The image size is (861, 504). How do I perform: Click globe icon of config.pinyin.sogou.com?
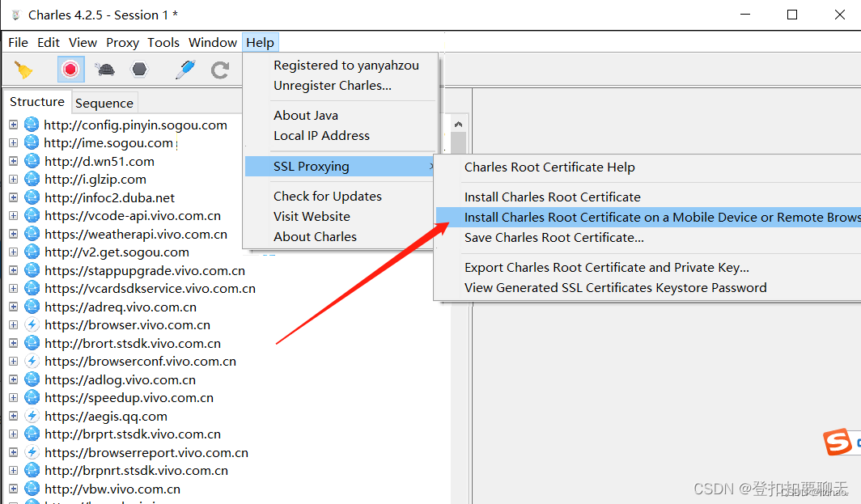pos(32,125)
